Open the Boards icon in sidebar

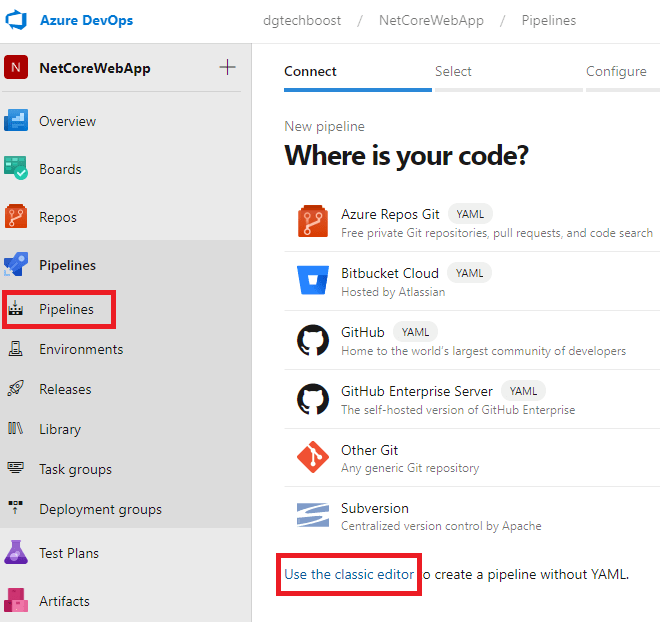tap(17, 169)
